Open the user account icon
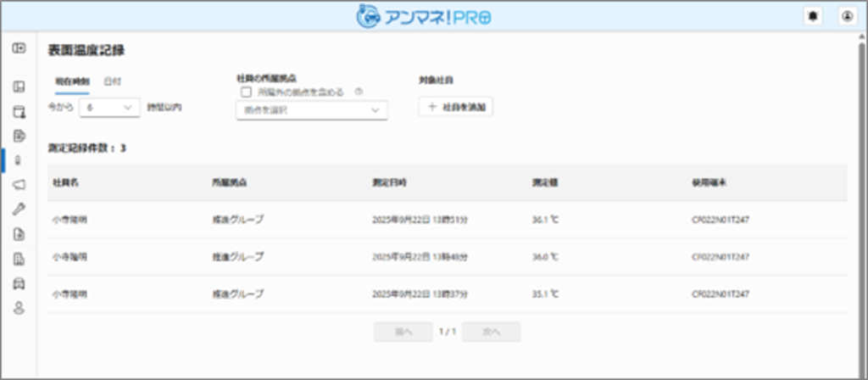Viewport: 868px width, 380px height. point(847,17)
